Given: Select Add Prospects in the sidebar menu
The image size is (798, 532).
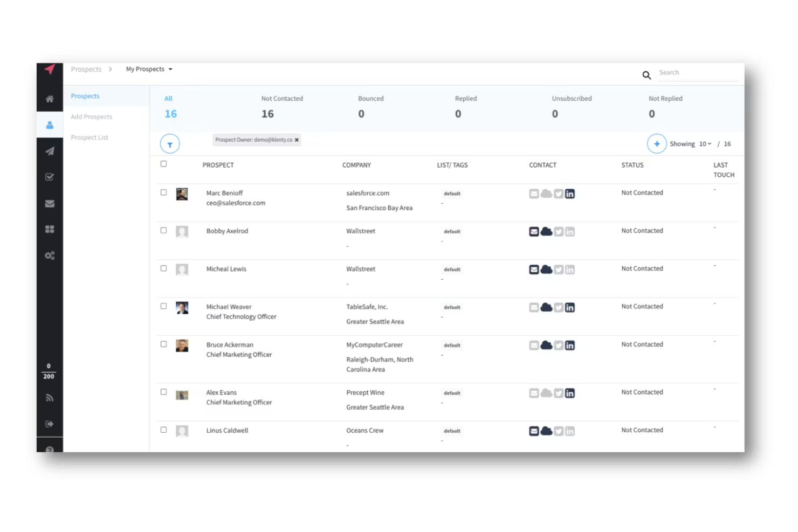Looking at the screenshot, I should pyautogui.click(x=91, y=116).
